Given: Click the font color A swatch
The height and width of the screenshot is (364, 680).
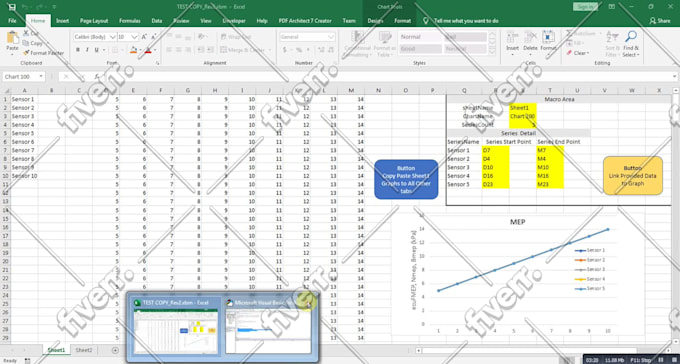Looking at the screenshot, I should 148,50.
